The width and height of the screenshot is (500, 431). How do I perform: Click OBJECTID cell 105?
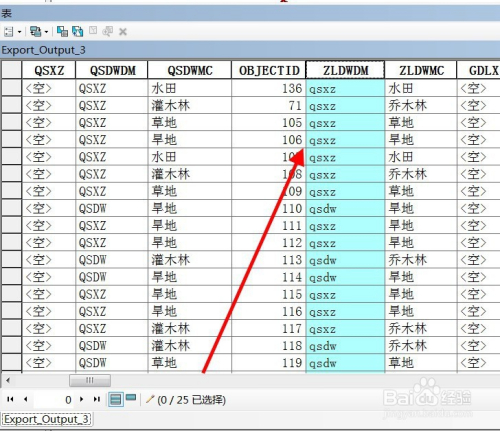(269, 123)
